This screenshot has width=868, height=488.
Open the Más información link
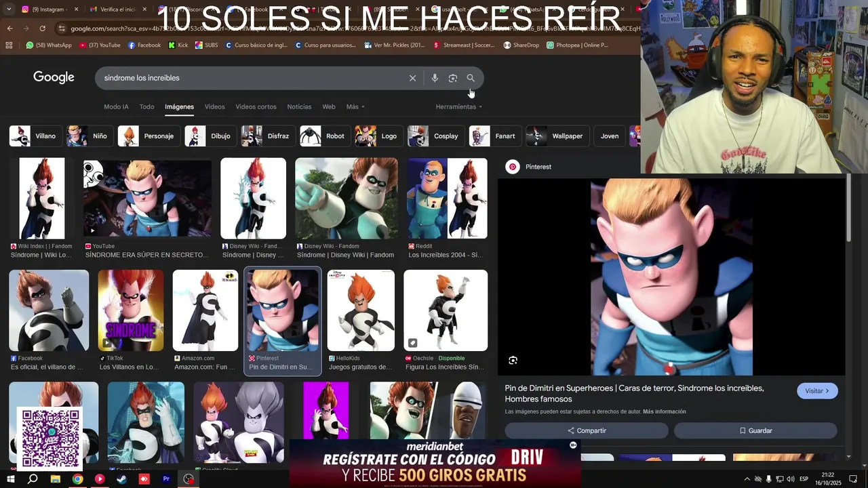pyautogui.click(x=664, y=411)
